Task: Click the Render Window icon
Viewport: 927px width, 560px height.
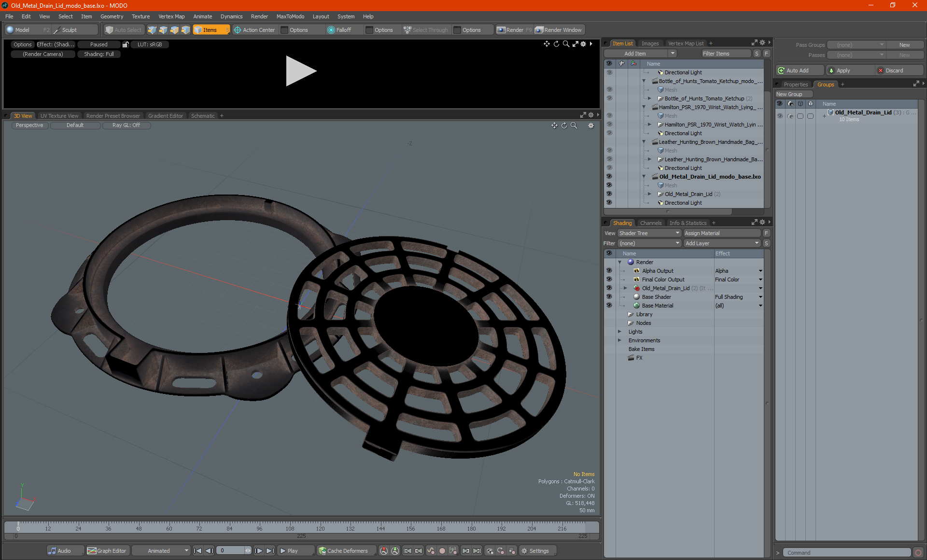Action: click(x=539, y=30)
